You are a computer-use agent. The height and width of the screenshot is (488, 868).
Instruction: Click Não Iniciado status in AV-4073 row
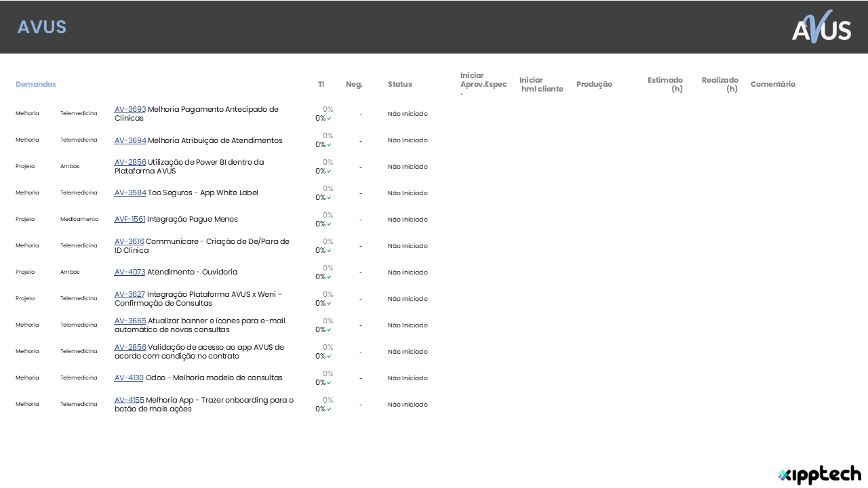pos(408,272)
